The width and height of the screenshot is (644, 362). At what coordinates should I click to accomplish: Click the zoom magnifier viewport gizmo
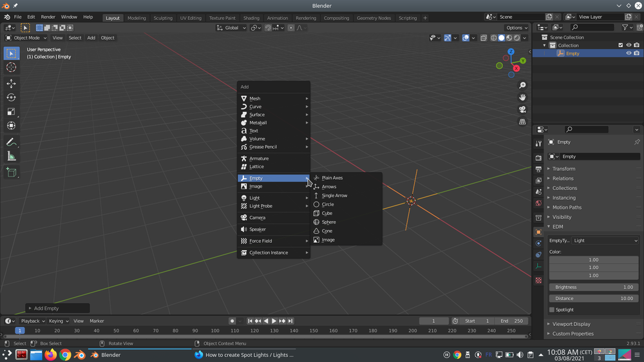click(522, 86)
